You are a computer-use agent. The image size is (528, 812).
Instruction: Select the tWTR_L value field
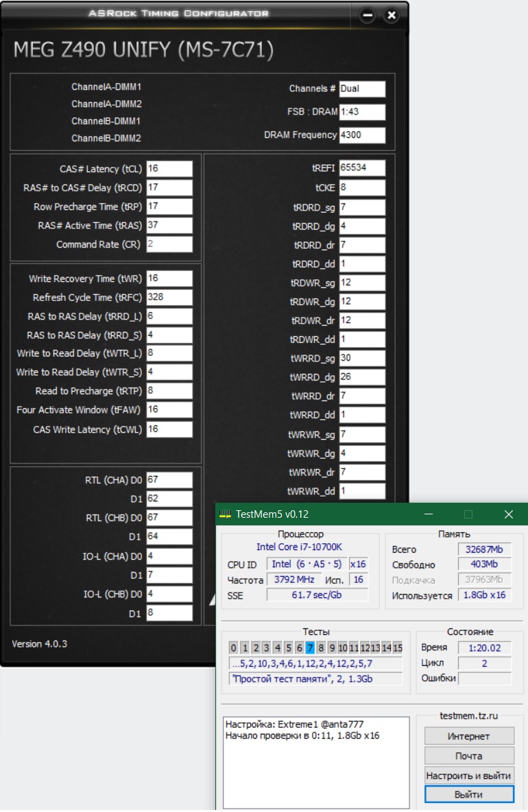coord(169,353)
